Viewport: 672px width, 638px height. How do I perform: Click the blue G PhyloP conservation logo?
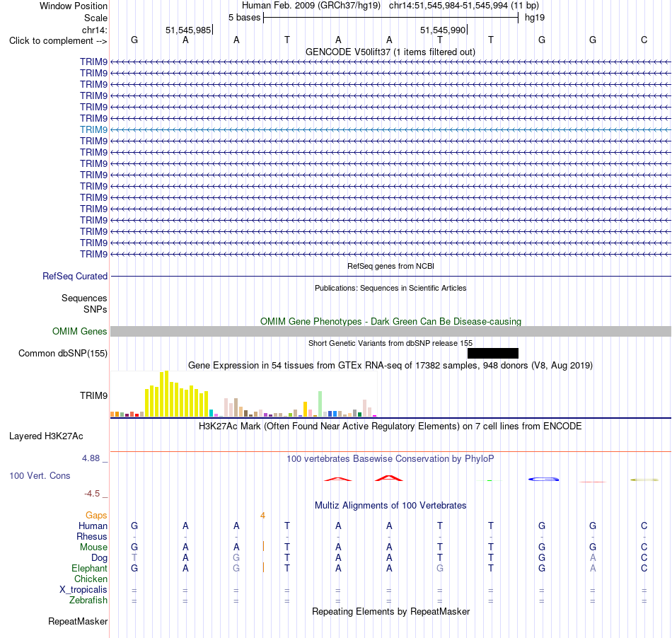[x=543, y=479]
